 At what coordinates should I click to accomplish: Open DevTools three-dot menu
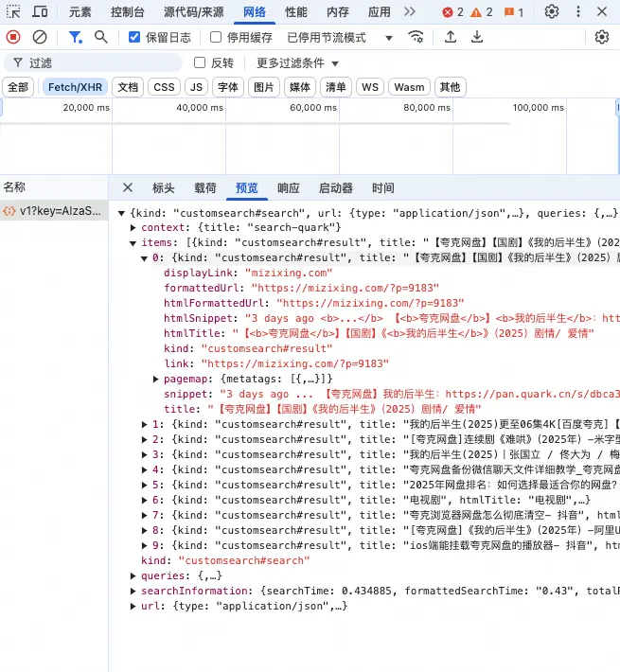coord(578,11)
